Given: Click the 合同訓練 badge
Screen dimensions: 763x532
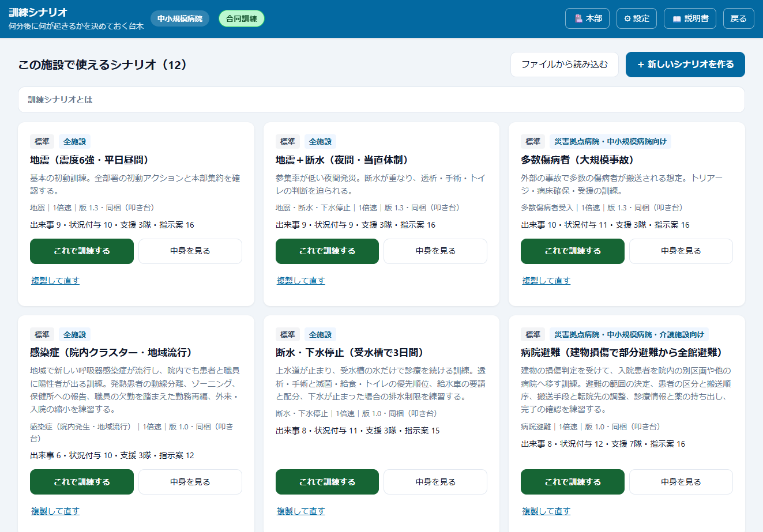Looking at the screenshot, I should coord(242,18).
